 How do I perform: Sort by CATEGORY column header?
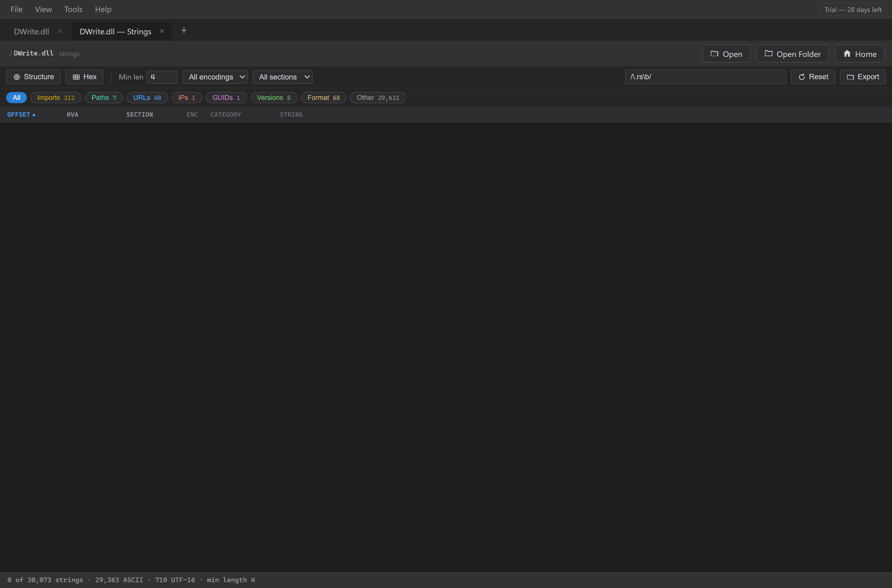click(225, 115)
